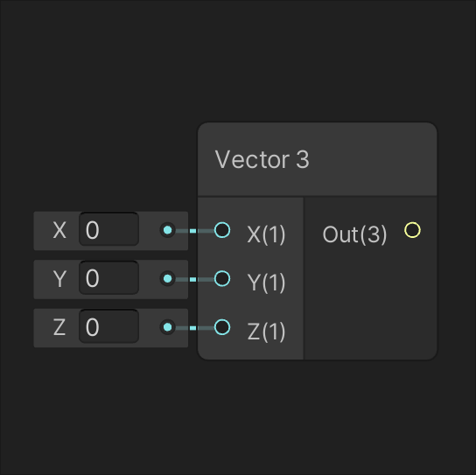476x475 pixels.
Task: Click the yellow Out(3) output port
Action: pos(412,230)
